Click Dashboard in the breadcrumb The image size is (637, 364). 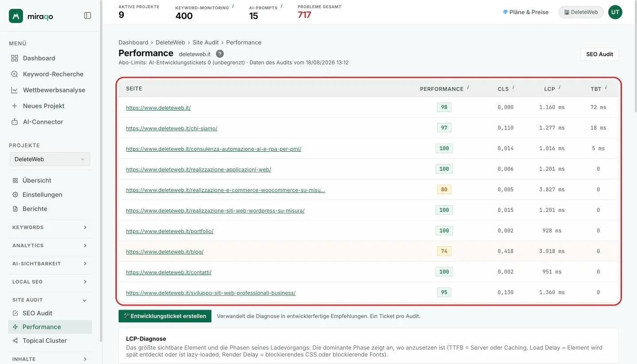133,42
